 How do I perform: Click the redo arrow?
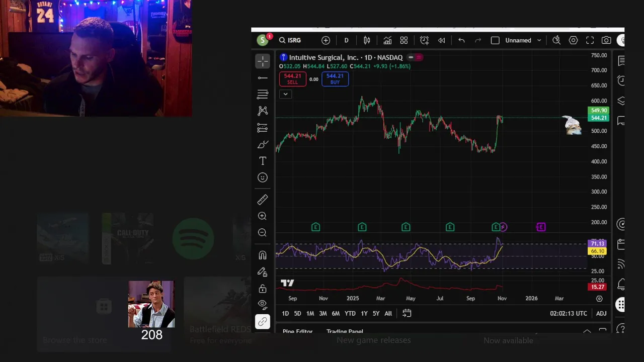478,40
